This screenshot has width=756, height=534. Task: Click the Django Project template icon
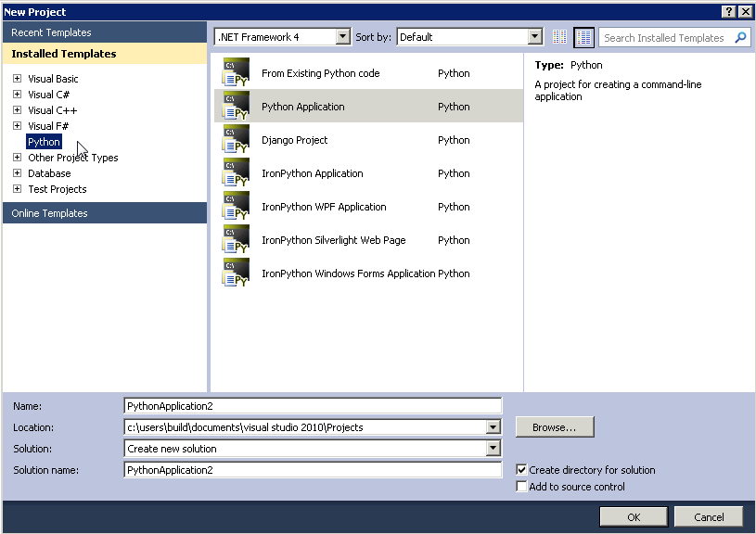coord(236,139)
